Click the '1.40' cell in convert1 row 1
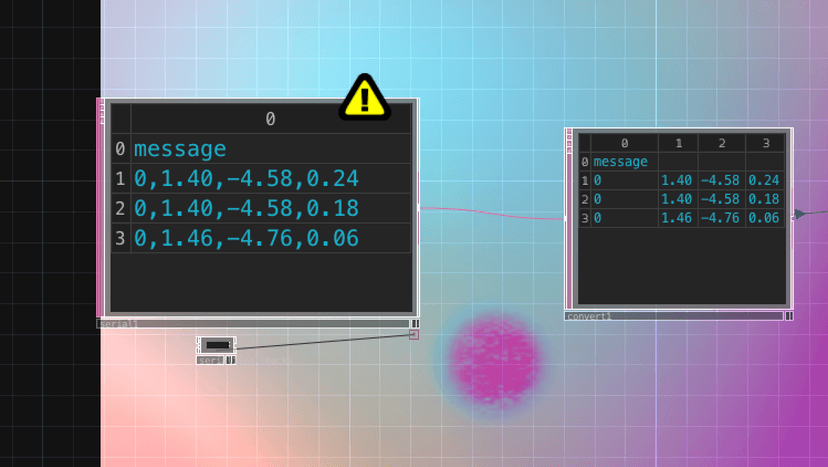The width and height of the screenshot is (828, 467). [x=679, y=180]
